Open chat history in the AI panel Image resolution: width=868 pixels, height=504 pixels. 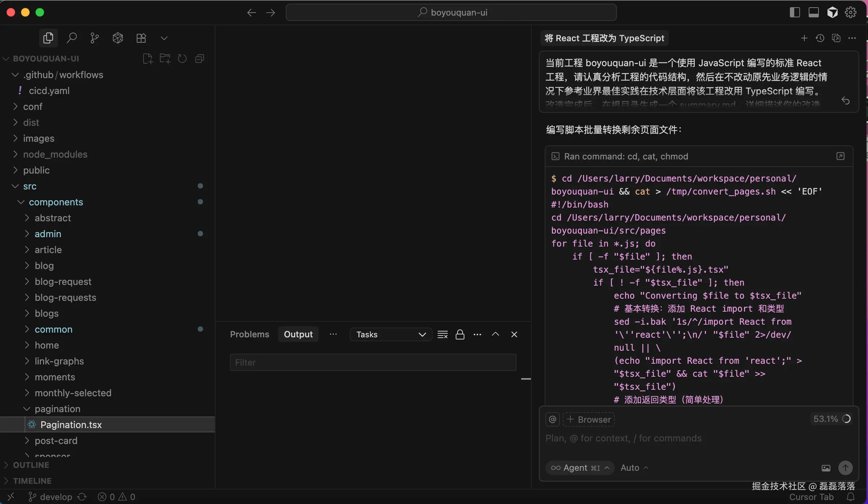click(820, 38)
